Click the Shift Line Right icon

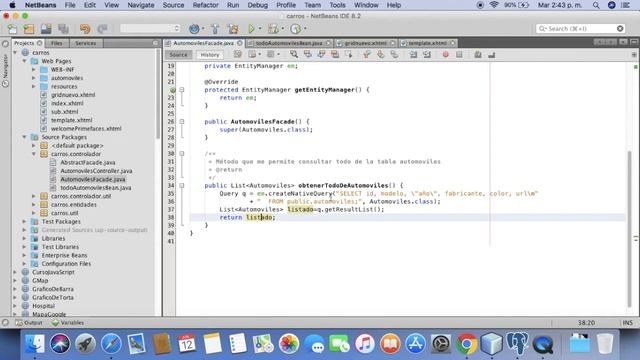(427, 54)
